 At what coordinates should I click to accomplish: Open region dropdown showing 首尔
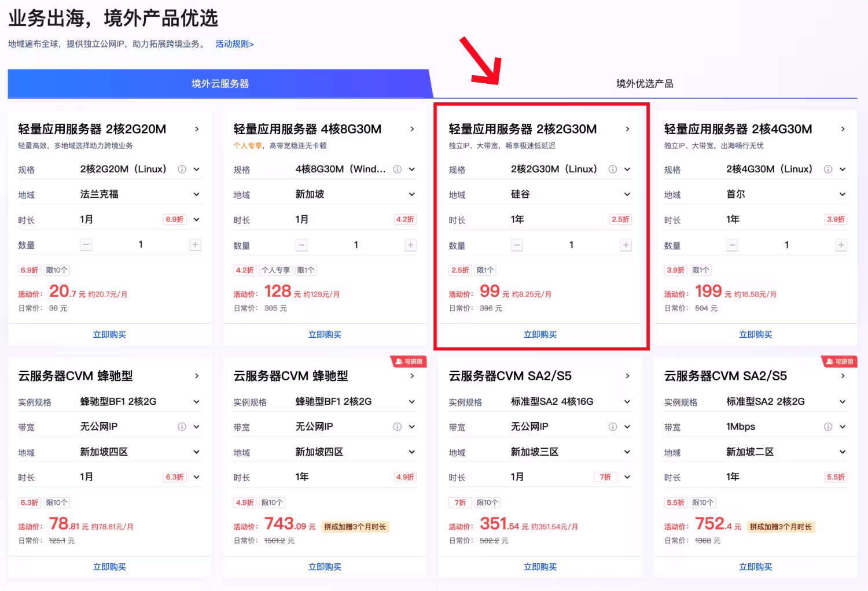pos(786,194)
